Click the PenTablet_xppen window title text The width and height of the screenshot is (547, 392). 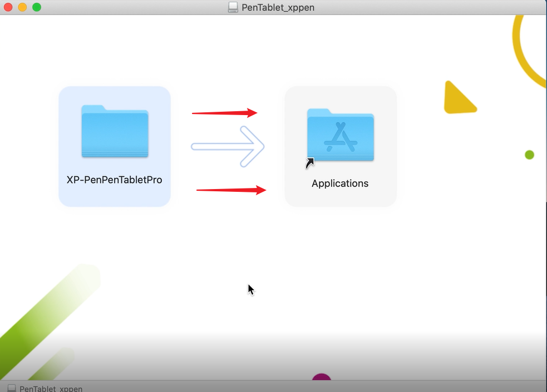[278, 7]
